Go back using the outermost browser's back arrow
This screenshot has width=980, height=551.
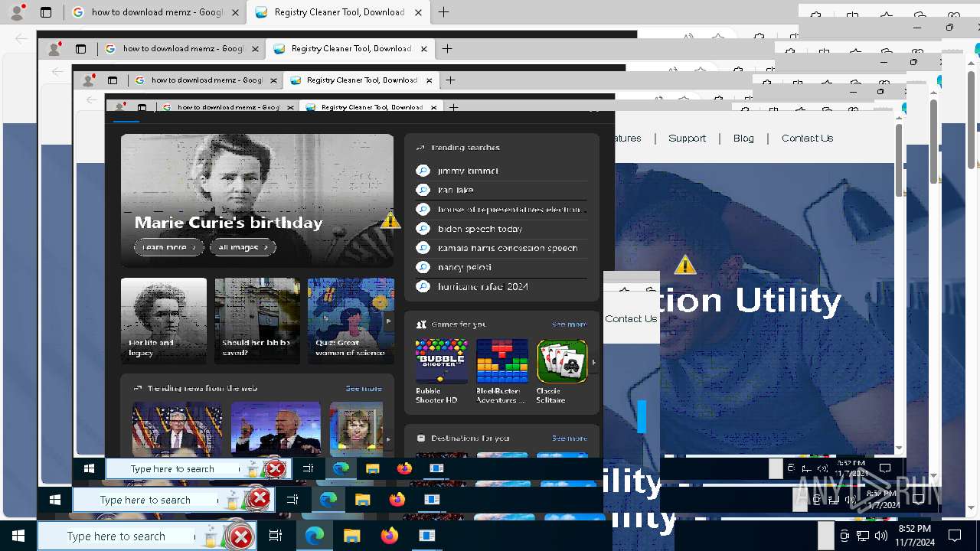21,37
